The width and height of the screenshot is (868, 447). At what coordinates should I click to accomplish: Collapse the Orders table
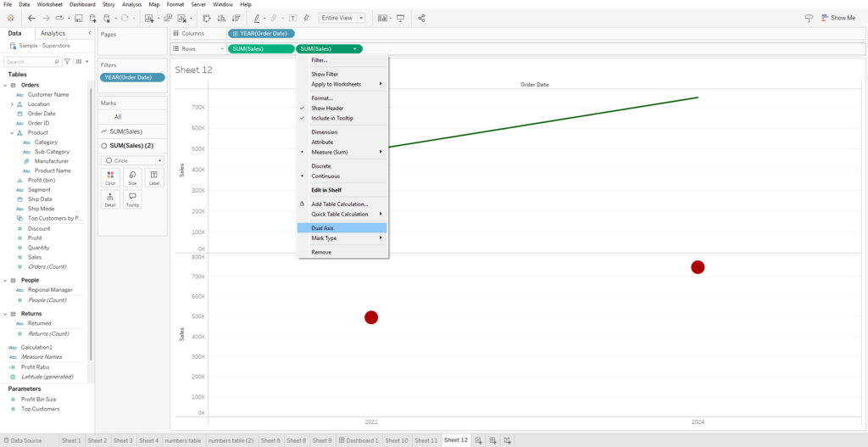(x=5, y=86)
